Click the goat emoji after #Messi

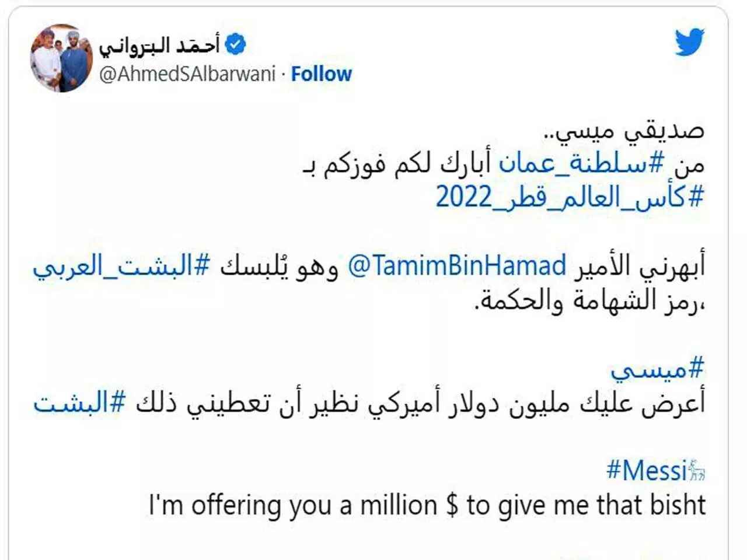697,470
